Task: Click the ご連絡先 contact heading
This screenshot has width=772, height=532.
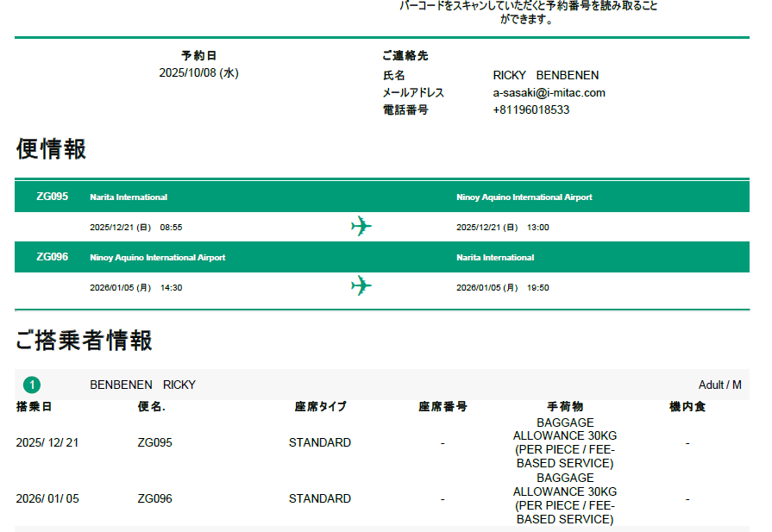Action: 405,56
